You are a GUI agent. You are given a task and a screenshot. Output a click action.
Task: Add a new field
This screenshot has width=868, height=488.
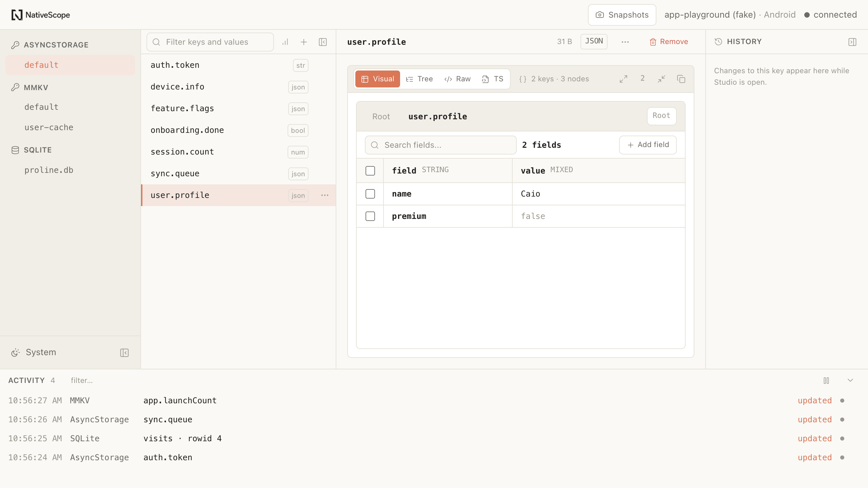(648, 145)
